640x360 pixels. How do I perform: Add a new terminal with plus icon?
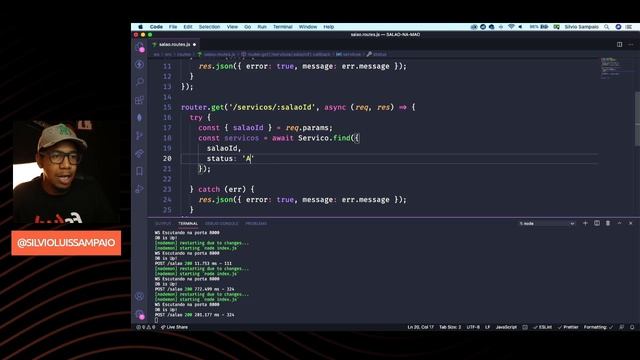pyautogui.click(x=585, y=223)
